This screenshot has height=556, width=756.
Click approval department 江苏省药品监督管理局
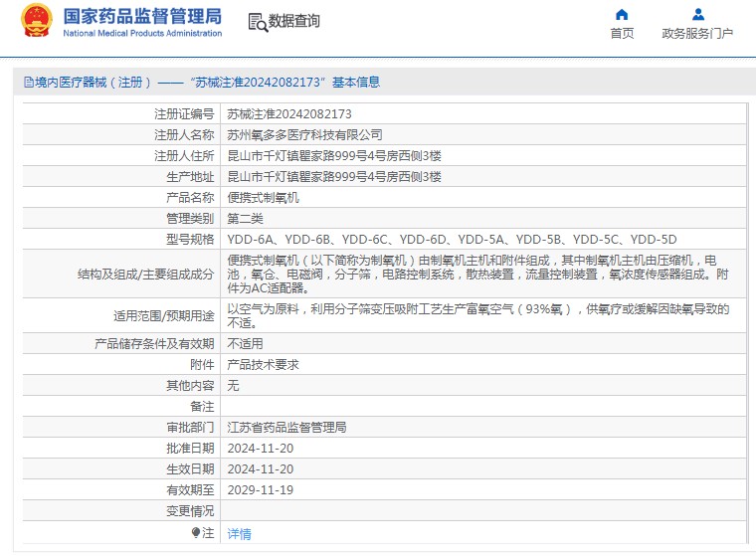click(286, 428)
